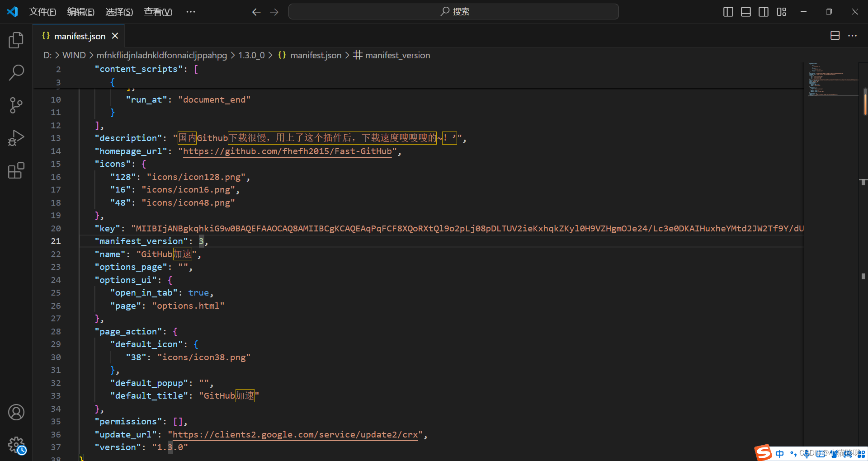The width and height of the screenshot is (868, 461).
Task: Open the 1.3.0_0 breadcrumb dropdown
Action: [251, 55]
